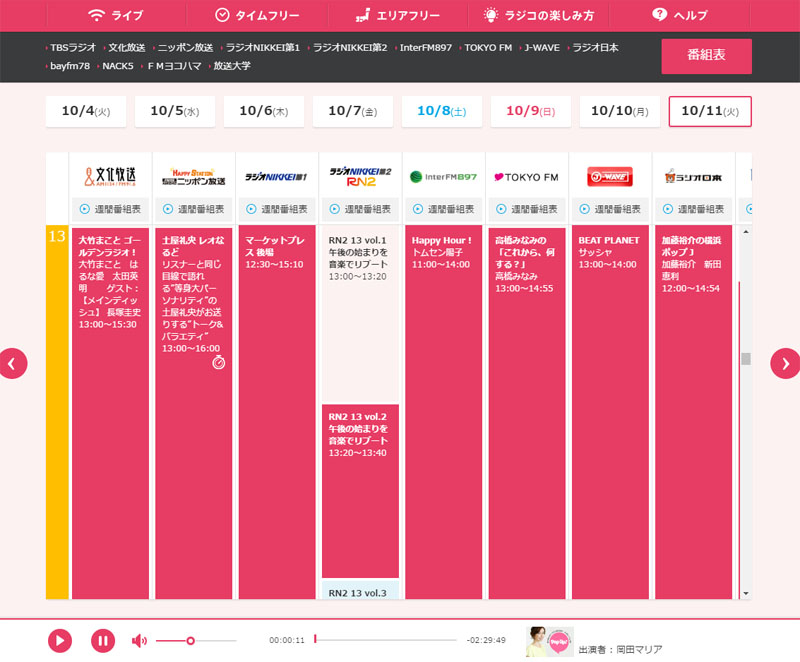Click the InterFM897 logo in schedule header
Image resolution: width=800 pixels, height=662 pixels.
pos(443,177)
